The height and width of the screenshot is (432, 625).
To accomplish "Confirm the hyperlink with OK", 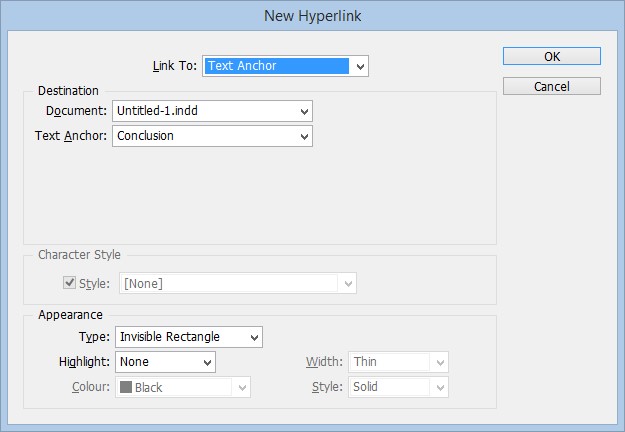I will [552, 56].
